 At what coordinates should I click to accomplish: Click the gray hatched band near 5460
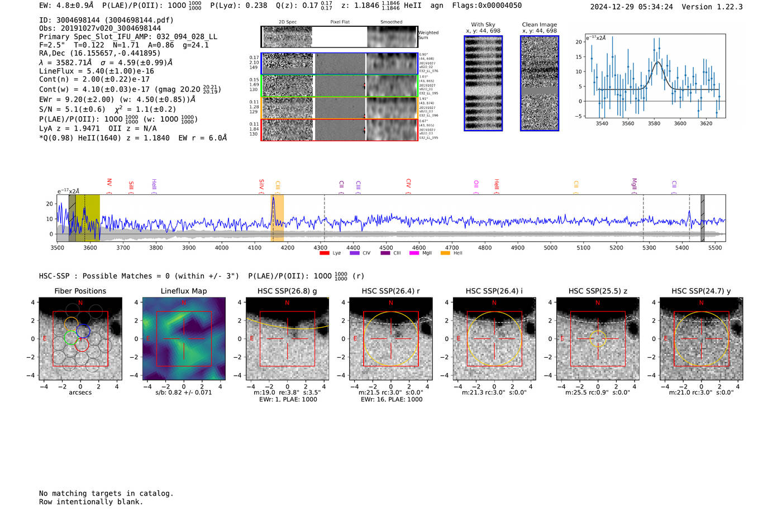pyautogui.click(x=703, y=218)
